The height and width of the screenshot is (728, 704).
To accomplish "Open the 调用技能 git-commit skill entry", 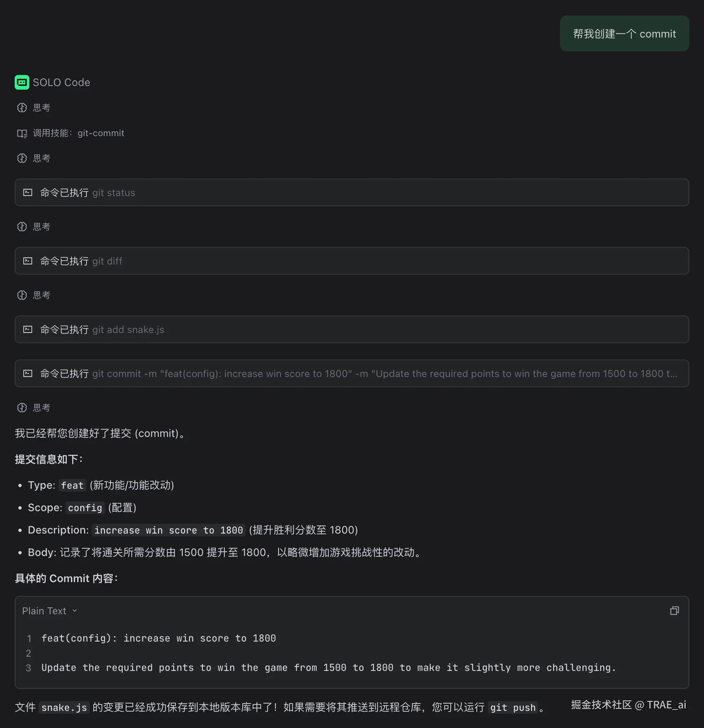I will (x=78, y=133).
